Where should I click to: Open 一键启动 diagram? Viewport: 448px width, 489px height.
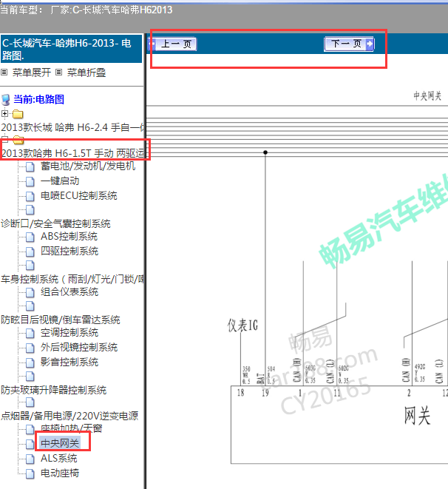60,181
